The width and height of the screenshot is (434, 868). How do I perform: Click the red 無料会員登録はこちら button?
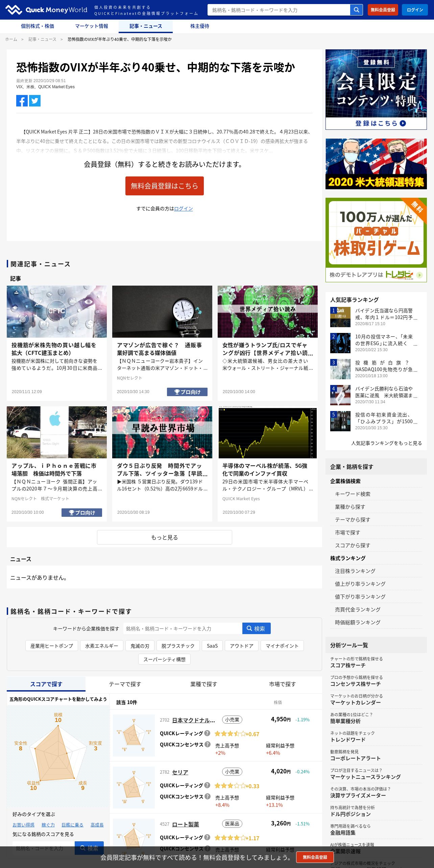(165, 186)
